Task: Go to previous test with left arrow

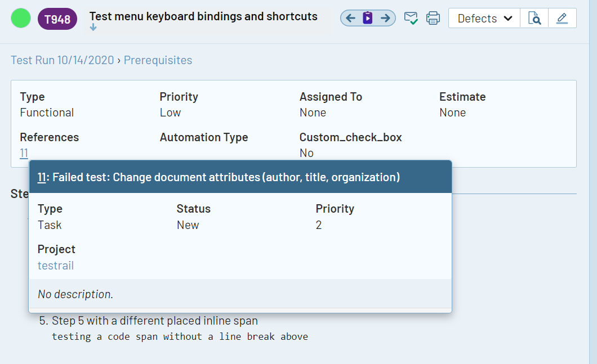Action: [x=351, y=19]
